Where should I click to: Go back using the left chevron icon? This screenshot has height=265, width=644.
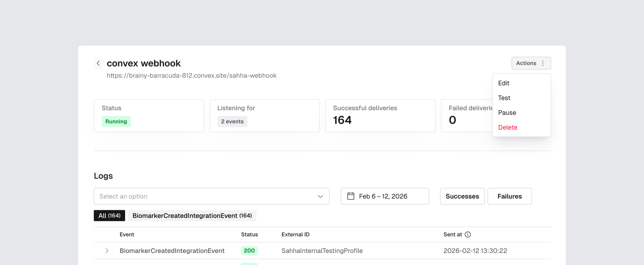[98, 63]
